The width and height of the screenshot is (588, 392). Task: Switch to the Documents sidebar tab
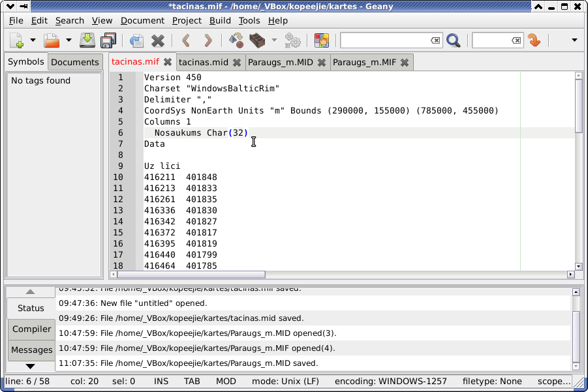(x=75, y=62)
